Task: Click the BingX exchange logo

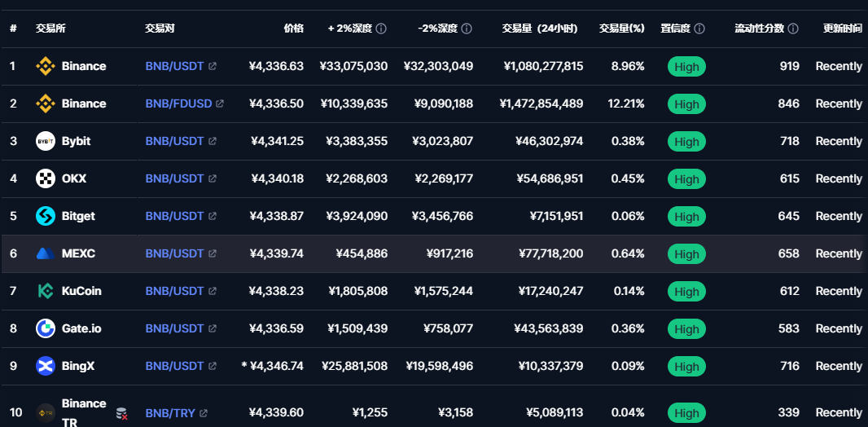Action: [x=46, y=366]
